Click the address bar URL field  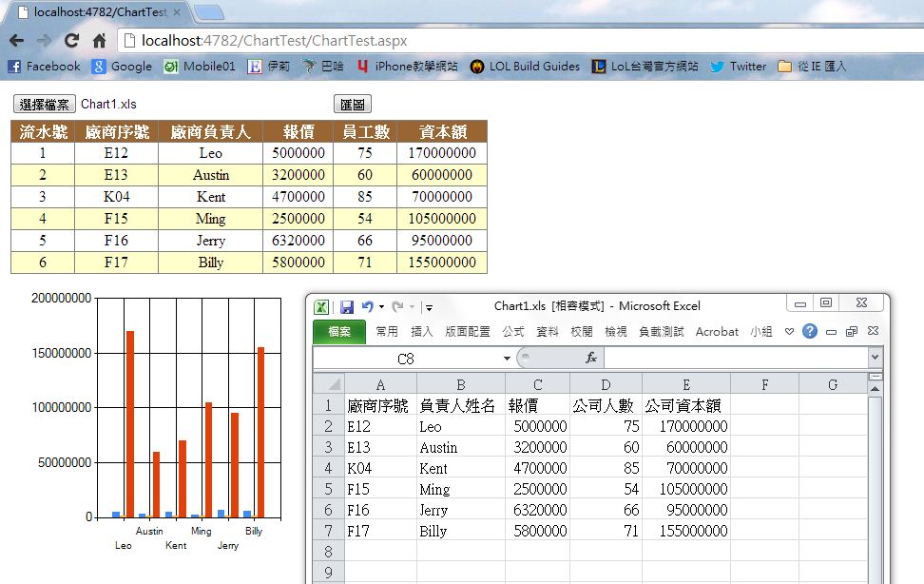tap(519, 41)
